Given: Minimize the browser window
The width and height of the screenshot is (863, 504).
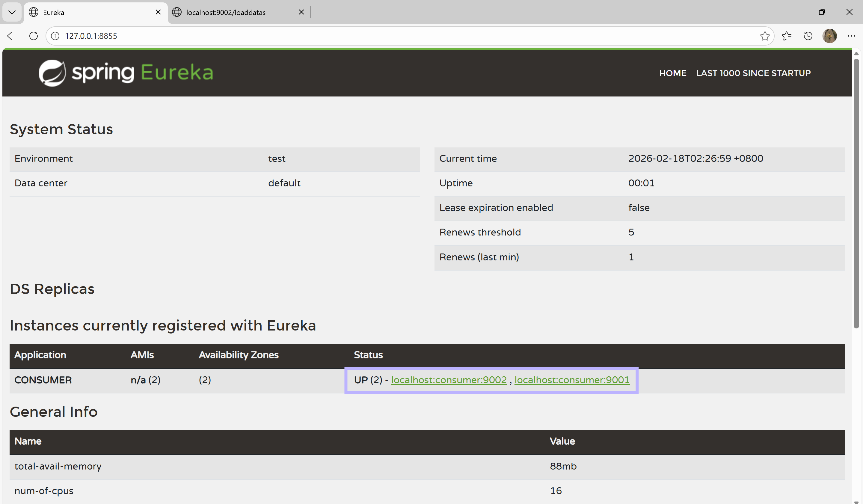Looking at the screenshot, I should click(x=794, y=12).
